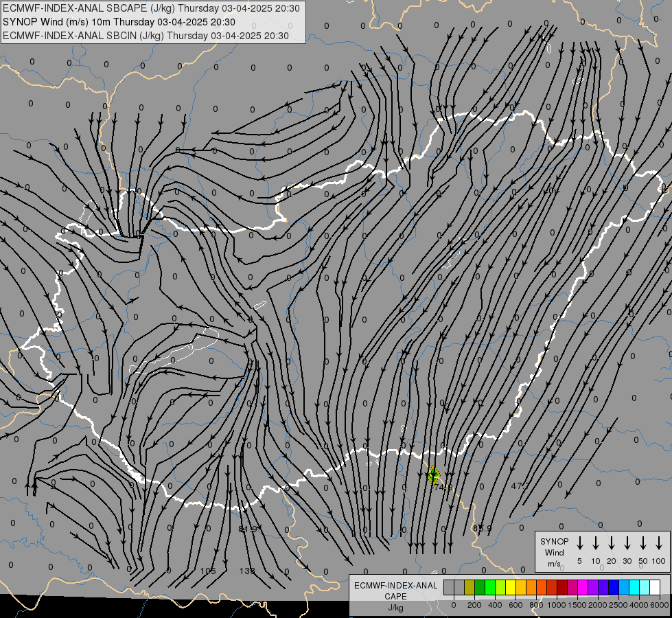
Task: Click the ECMWF-INDEX-ANAL SBCIN title line
Action: [x=146, y=36]
